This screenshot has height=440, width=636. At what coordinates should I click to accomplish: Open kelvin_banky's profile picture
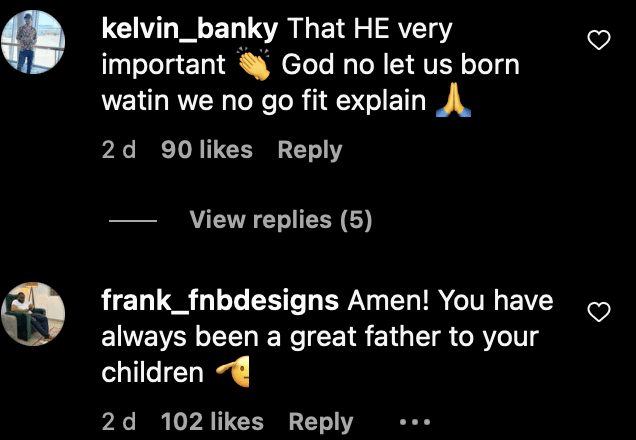tap(35, 42)
